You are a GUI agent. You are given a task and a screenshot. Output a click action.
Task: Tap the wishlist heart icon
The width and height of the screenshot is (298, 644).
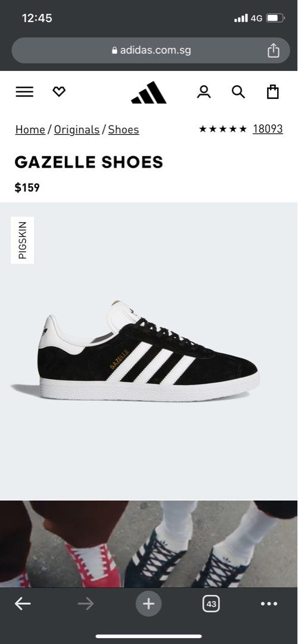point(59,92)
